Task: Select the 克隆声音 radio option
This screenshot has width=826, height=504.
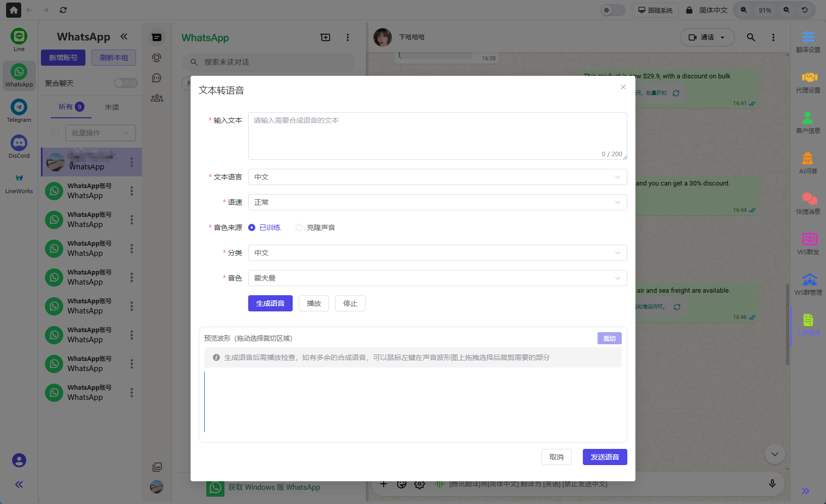Action: (x=299, y=227)
